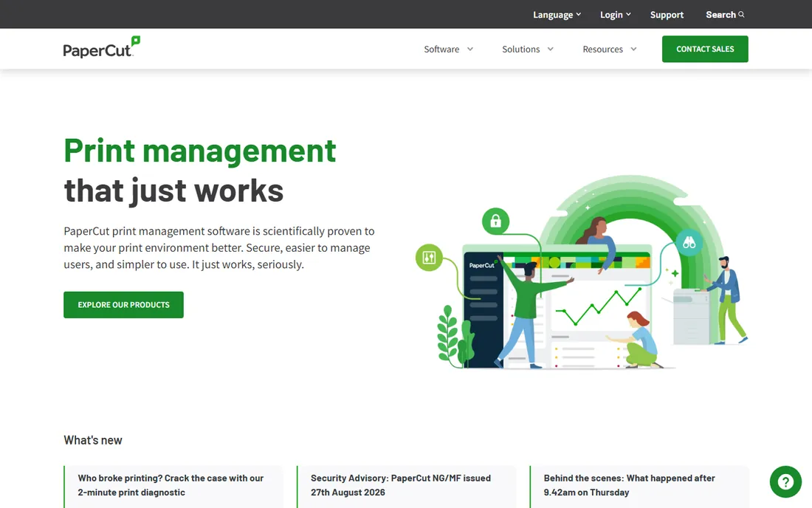Screen dimensions: 812x508
Task: Open the Software menu
Action: coord(449,49)
